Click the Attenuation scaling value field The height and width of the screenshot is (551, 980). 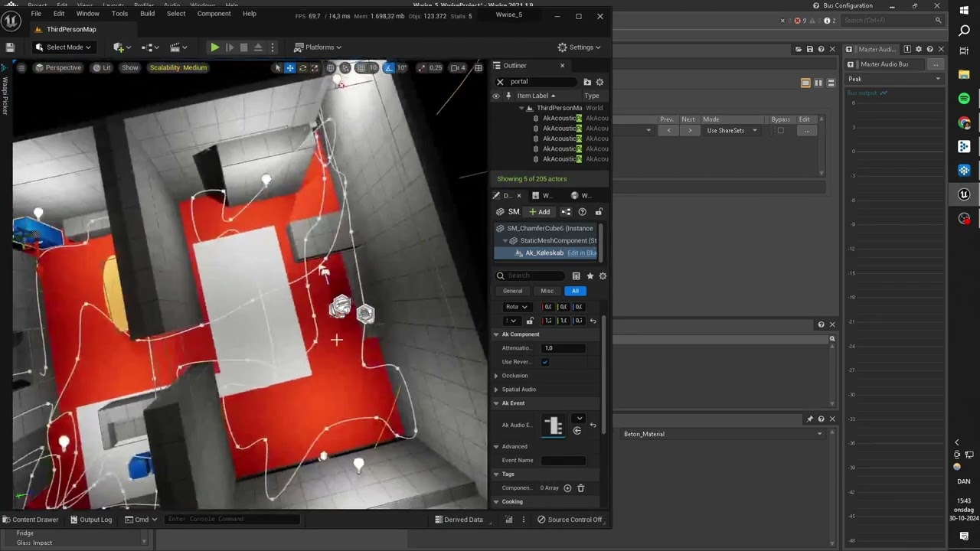pyautogui.click(x=563, y=348)
